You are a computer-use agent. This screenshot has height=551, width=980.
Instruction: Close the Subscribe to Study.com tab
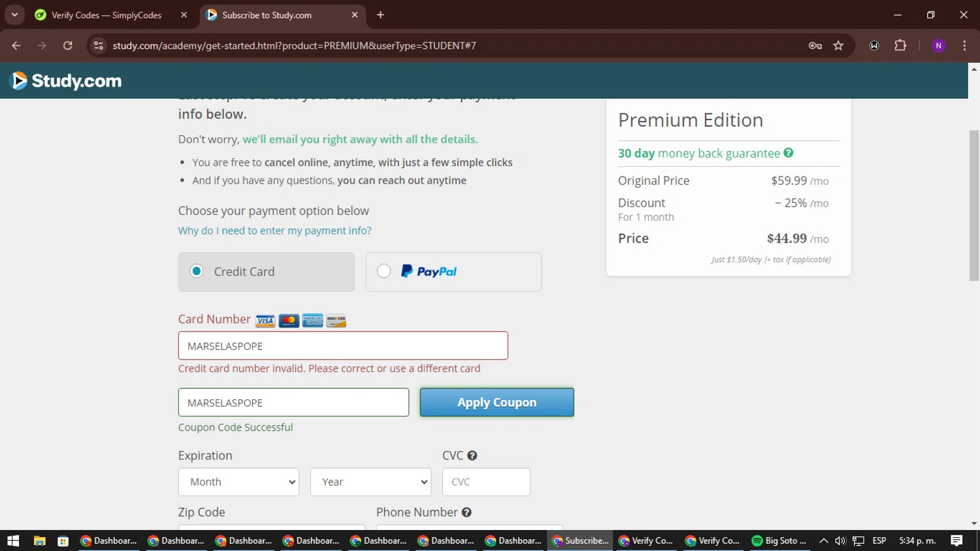click(354, 15)
